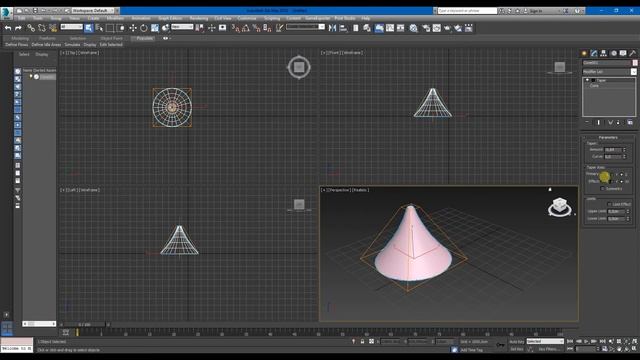Choose the Rectangular Selection Region icon

click(110, 28)
